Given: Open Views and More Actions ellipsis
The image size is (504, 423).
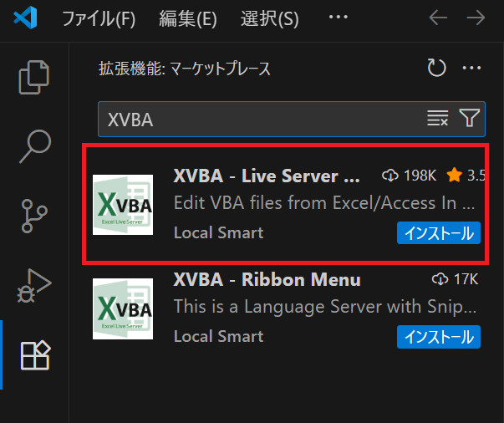Looking at the screenshot, I should pos(472,69).
